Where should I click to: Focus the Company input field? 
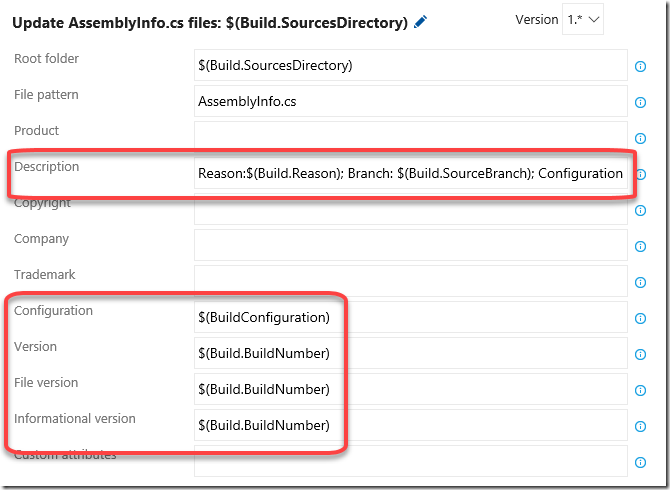point(411,245)
